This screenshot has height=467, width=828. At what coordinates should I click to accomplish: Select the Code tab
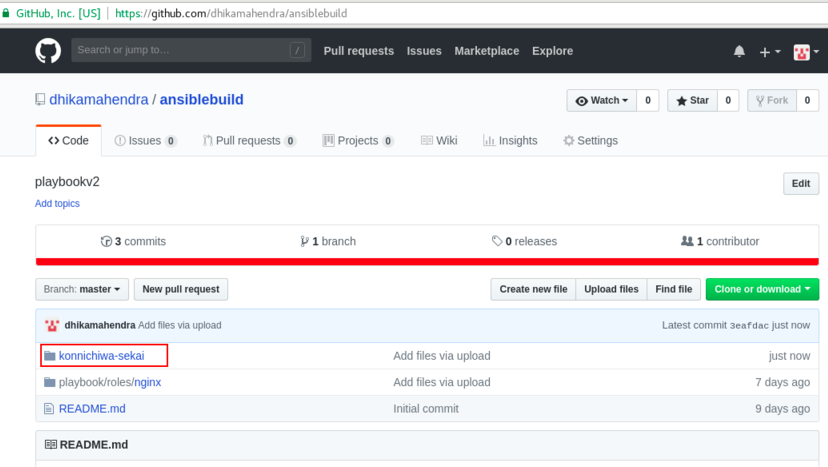[x=69, y=141]
